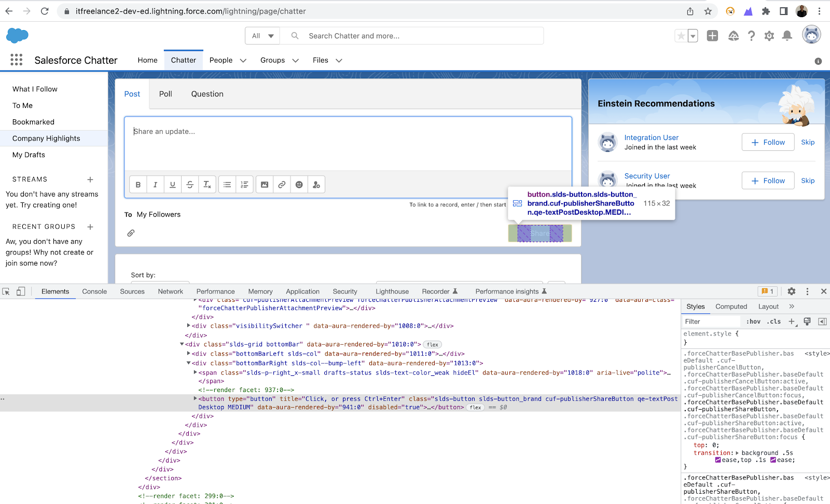Click the Insert link icon in editor
Image resolution: width=830 pixels, height=504 pixels.
coord(282,185)
